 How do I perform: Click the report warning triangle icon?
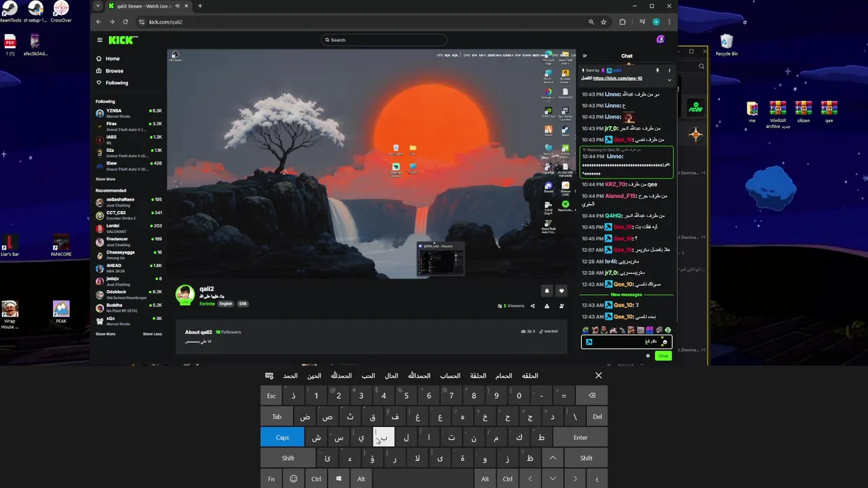547,306
